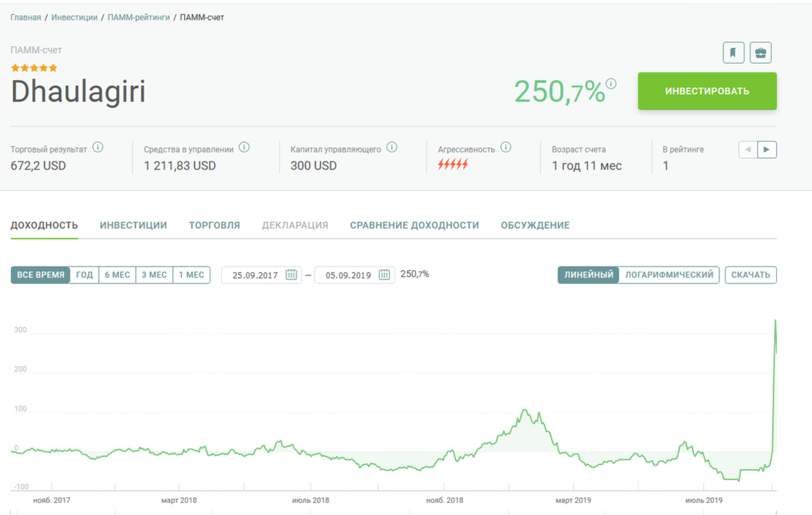This screenshot has height=515, width=812.
Task: Click axis label март 2018
Action: (179, 500)
